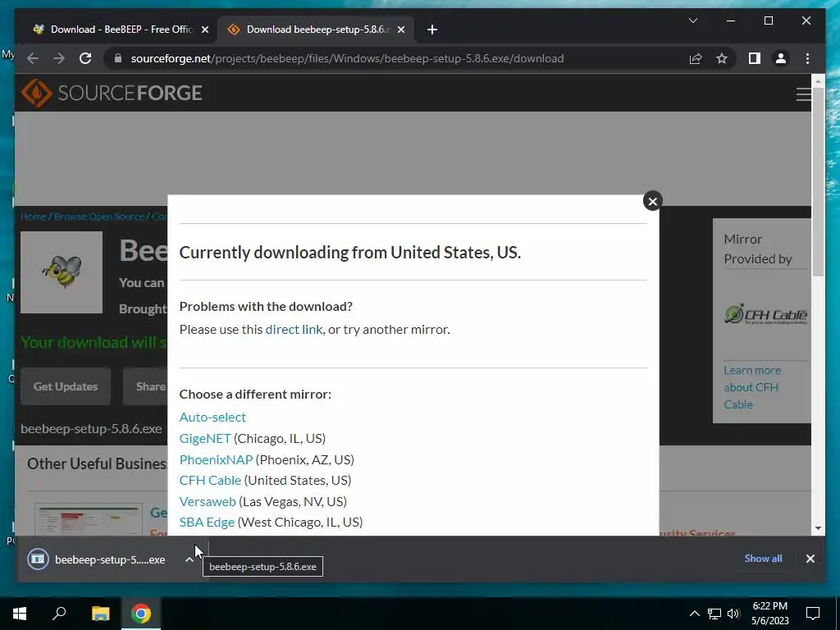Reload the SourceForge page
The height and width of the screenshot is (630, 840).
[x=85, y=58]
